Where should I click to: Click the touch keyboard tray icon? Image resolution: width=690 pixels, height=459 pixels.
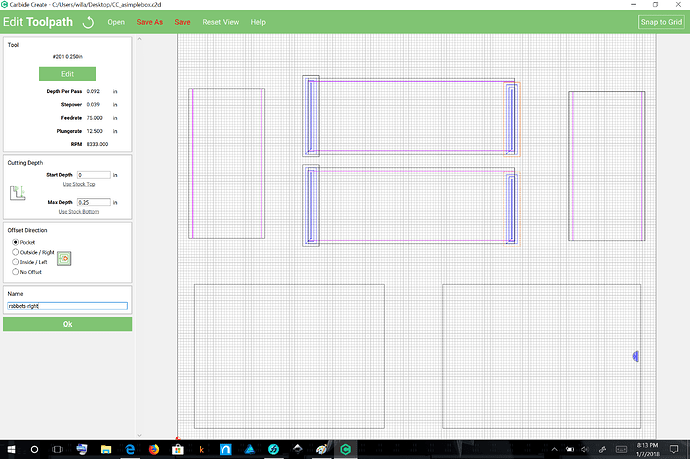pos(621,449)
